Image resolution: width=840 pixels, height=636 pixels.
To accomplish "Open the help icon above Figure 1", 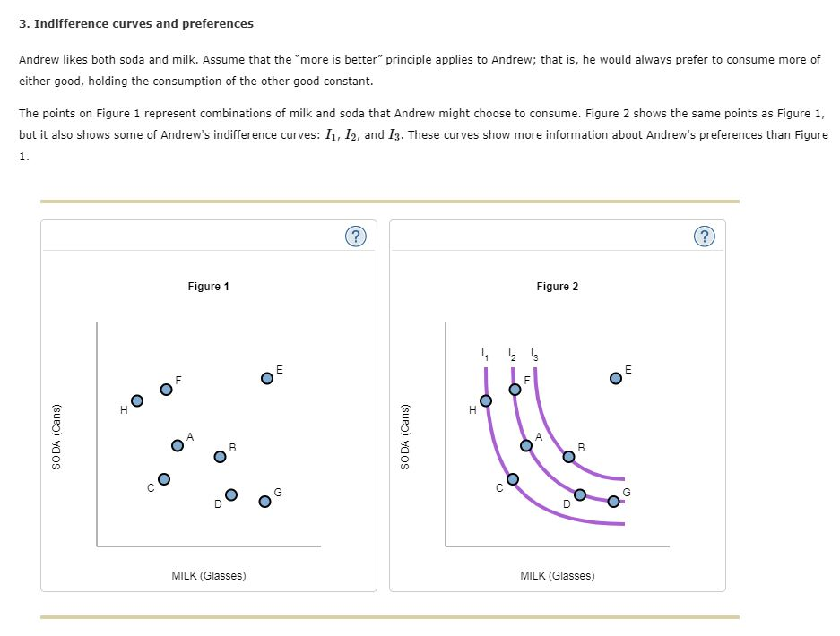I will click(x=356, y=236).
